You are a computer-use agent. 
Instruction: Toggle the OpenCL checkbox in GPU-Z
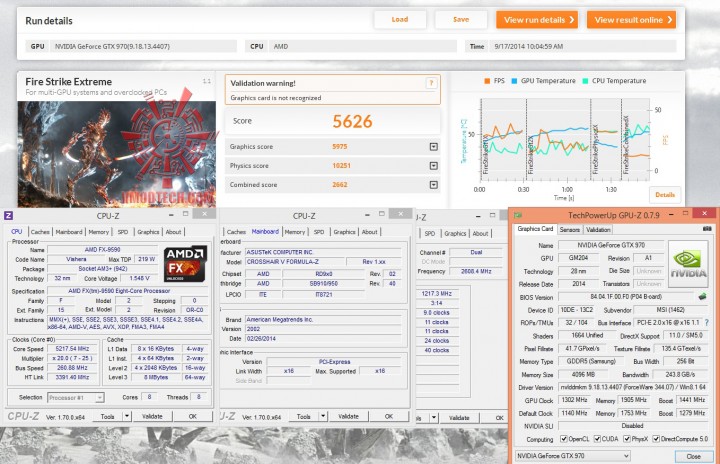(x=563, y=439)
